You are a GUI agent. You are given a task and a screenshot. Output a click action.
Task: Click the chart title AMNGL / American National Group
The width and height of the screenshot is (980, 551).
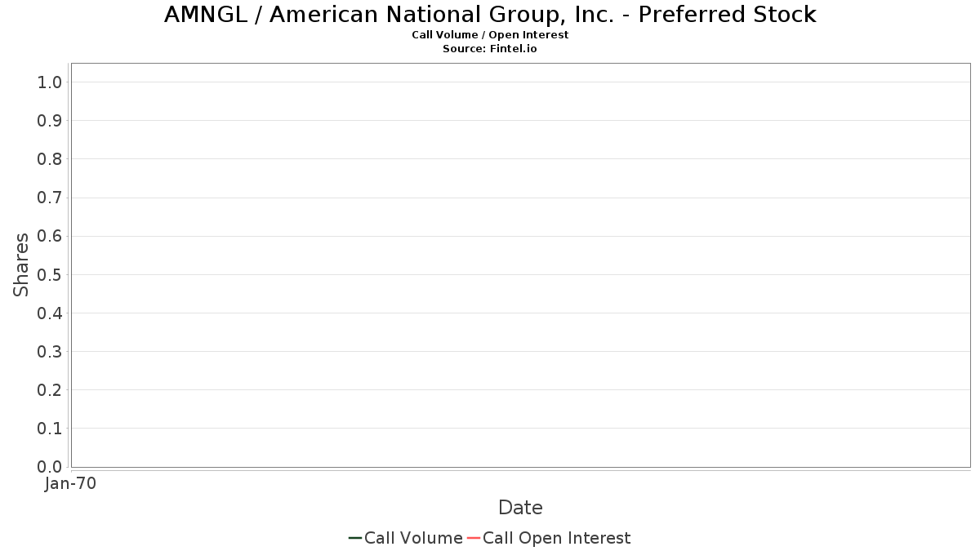pyautogui.click(x=490, y=15)
